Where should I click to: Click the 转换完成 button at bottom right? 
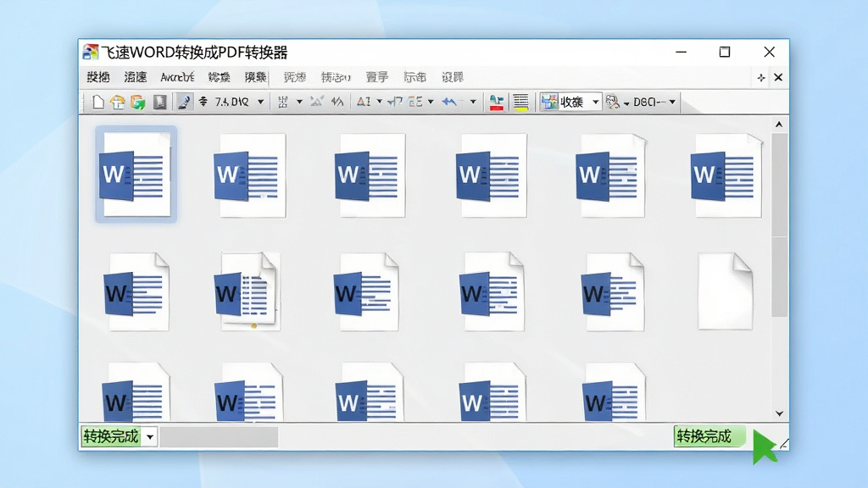709,436
